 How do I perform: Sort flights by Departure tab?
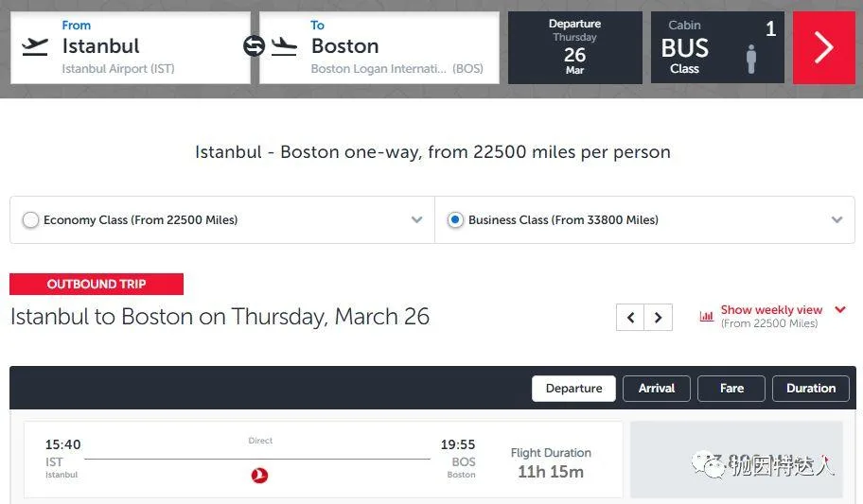[x=573, y=389]
